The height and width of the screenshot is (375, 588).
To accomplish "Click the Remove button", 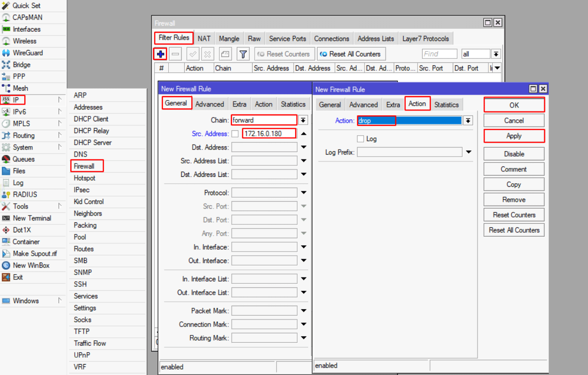I will (514, 200).
